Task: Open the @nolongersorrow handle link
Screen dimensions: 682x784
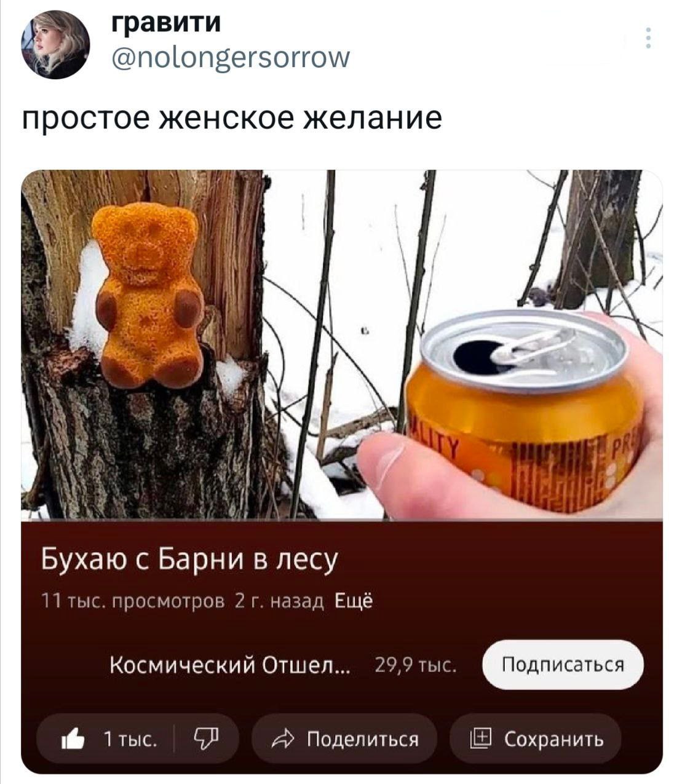Action: [x=231, y=57]
